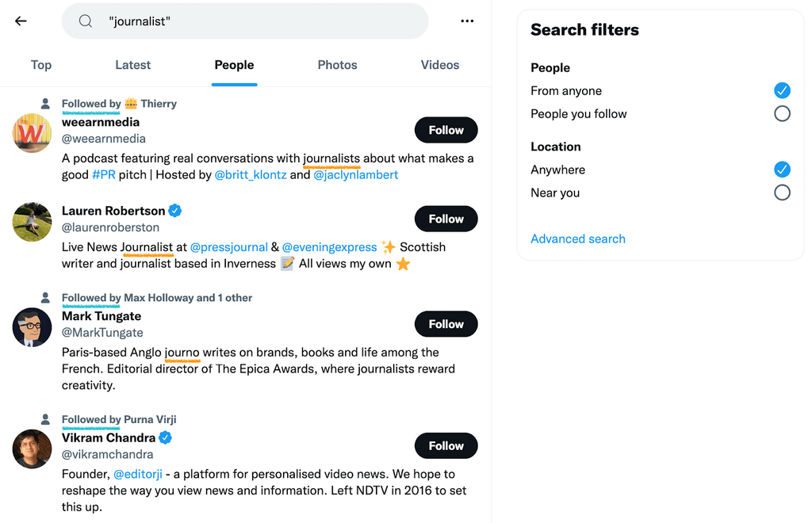Screen dimensions: 812x523
Task: Open the weearnmedia profile avatar
Action: (x=33, y=132)
